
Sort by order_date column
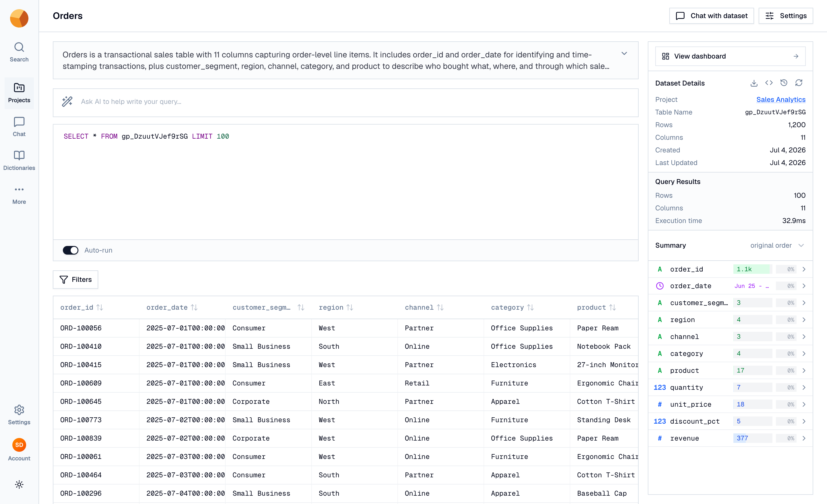194,307
